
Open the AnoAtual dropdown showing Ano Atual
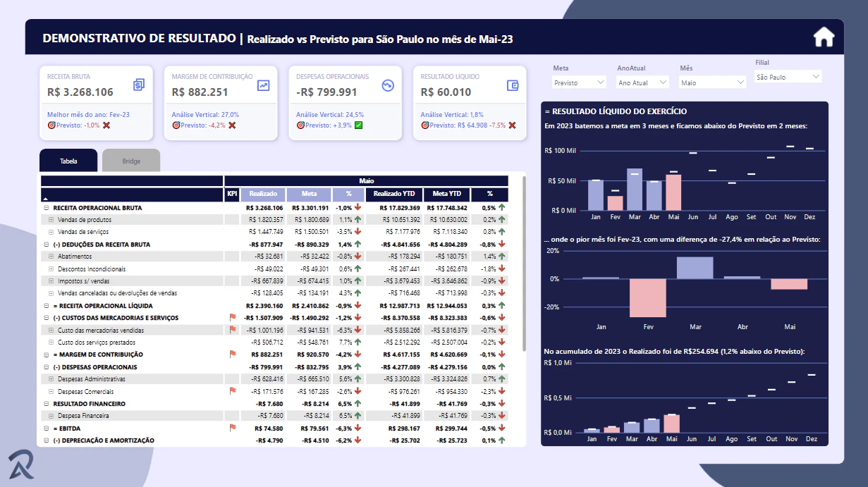[x=642, y=82]
